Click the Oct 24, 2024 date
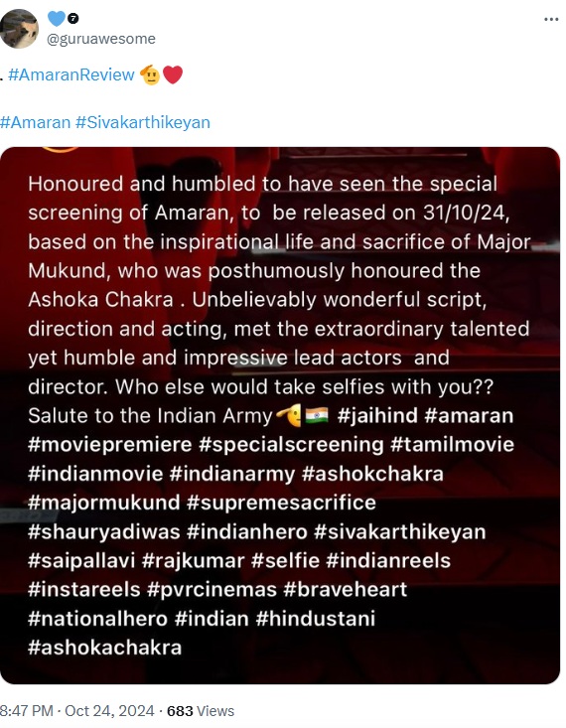This screenshot has width=566, height=728. [x=109, y=711]
